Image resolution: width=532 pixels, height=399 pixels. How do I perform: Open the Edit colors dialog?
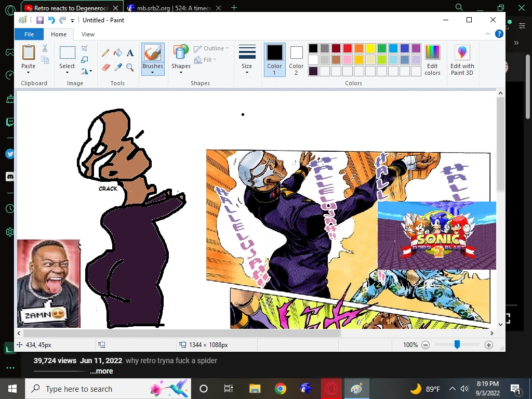coord(432,58)
